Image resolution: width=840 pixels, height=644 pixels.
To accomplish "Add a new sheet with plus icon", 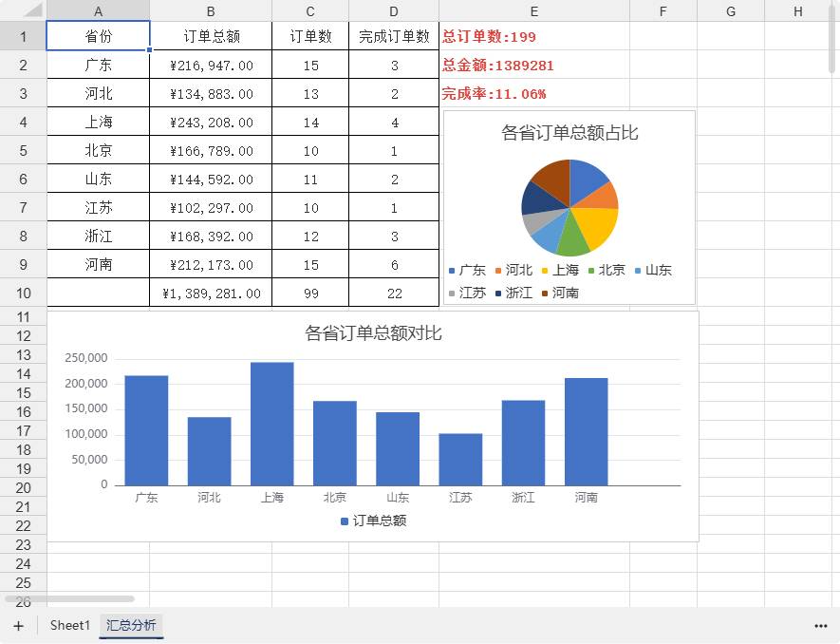I will click(19, 626).
